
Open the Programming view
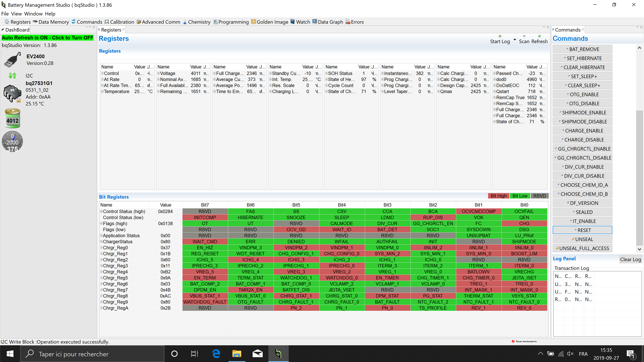(231, 22)
